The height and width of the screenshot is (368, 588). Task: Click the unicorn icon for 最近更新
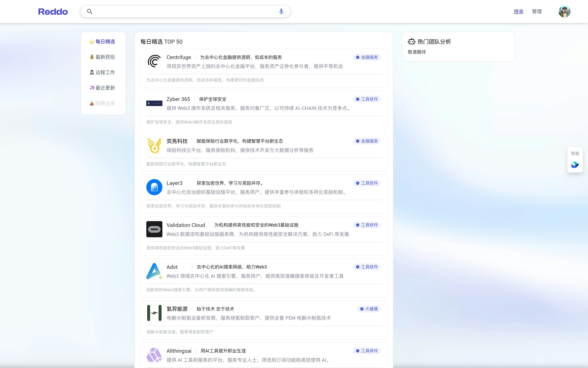pyautogui.click(x=92, y=88)
